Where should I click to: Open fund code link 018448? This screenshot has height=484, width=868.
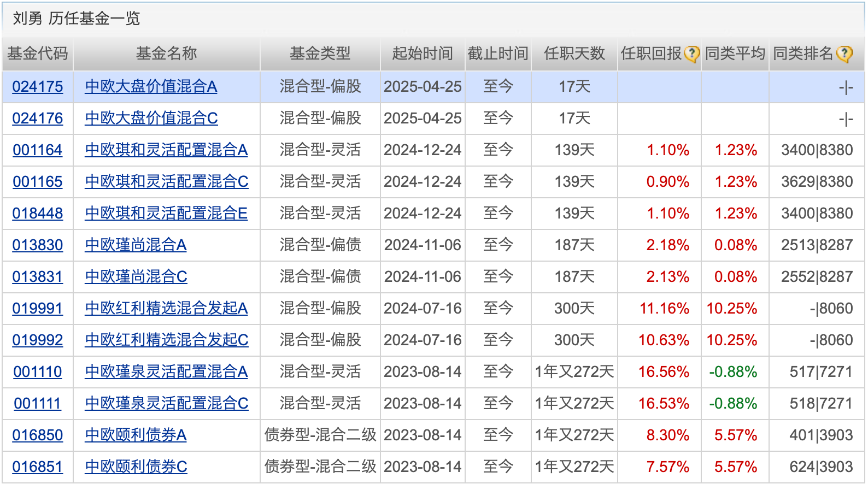click(38, 213)
